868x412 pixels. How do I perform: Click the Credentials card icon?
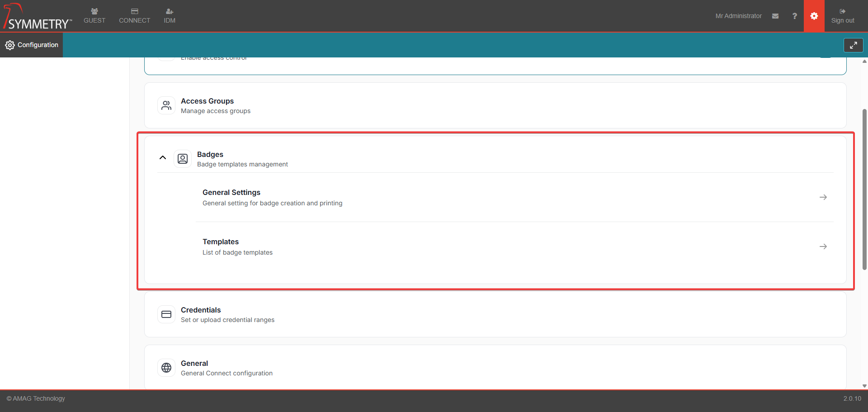166,314
